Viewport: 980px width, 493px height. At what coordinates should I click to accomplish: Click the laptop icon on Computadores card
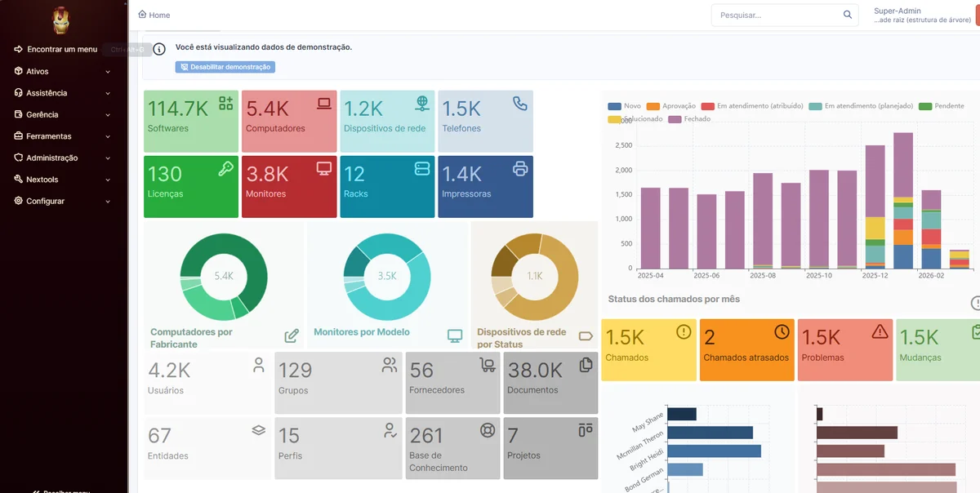point(324,104)
